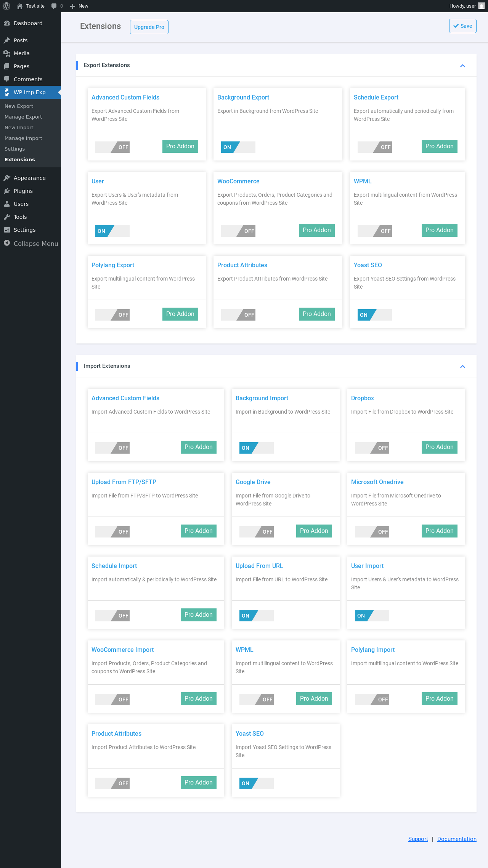Screen dimensions: 488x868
Task: Click Pro Addon for WPML export
Action: [x=440, y=230]
